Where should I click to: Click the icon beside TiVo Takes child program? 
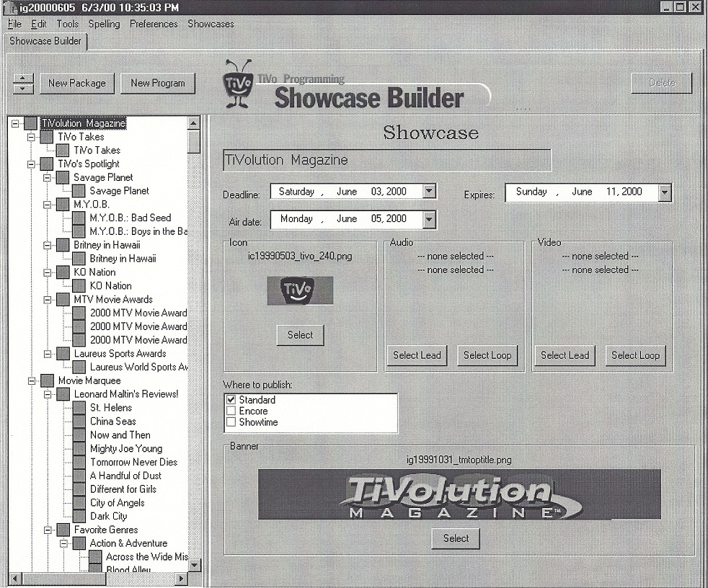click(x=63, y=151)
